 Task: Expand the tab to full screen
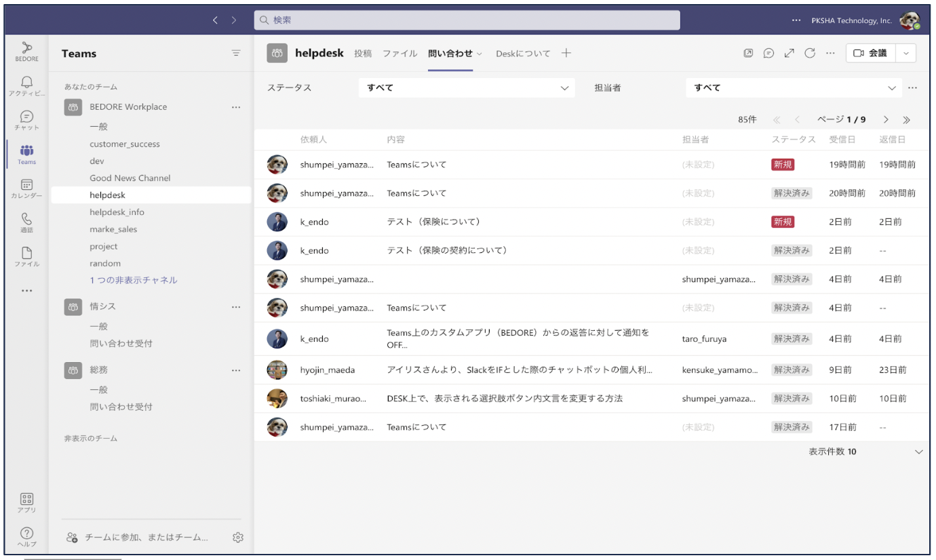pyautogui.click(x=789, y=53)
